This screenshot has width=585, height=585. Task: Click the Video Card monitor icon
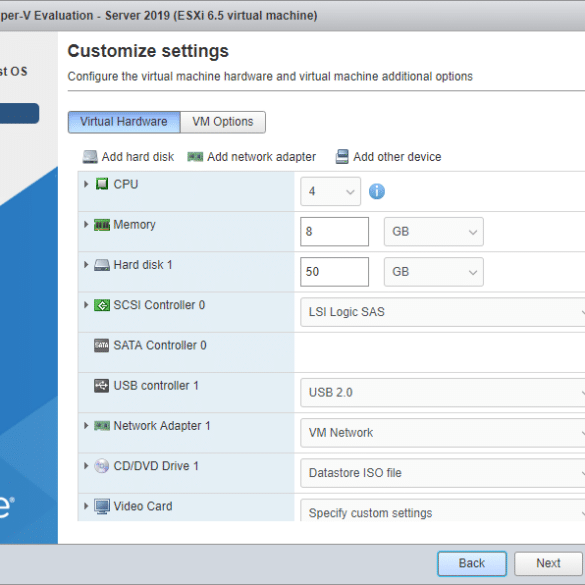[x=102, y=506]
